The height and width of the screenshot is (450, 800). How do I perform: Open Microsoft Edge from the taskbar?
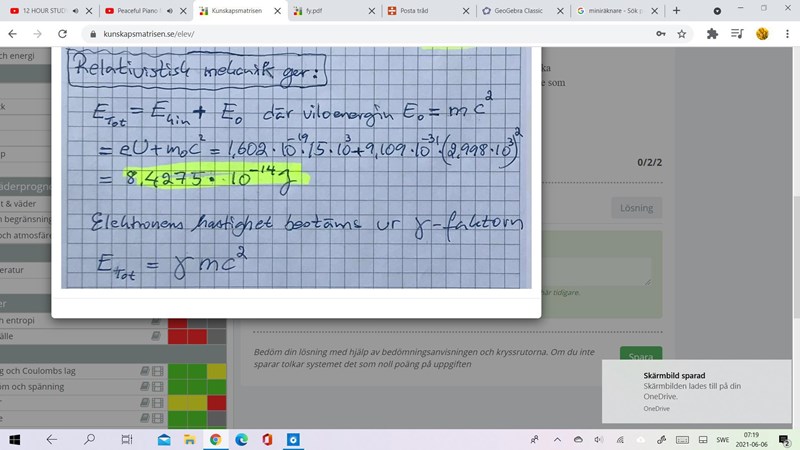pyautogui.click(x=241, y=439)
